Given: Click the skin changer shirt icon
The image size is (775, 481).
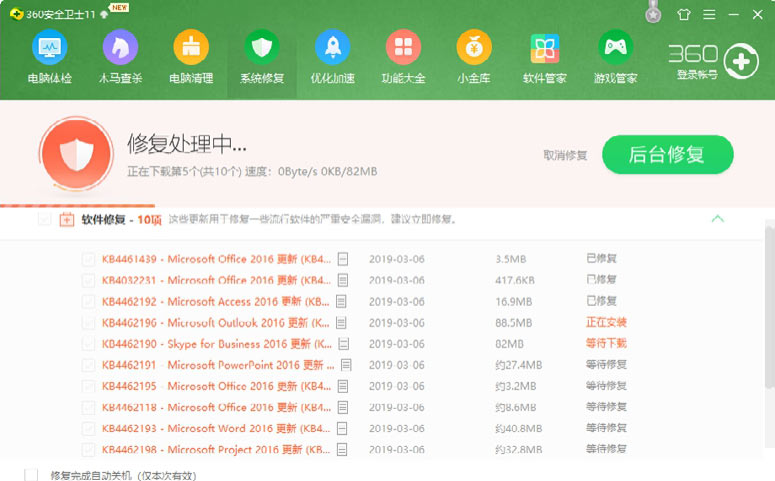Looking at the screenshot, I should coord(684,14).
